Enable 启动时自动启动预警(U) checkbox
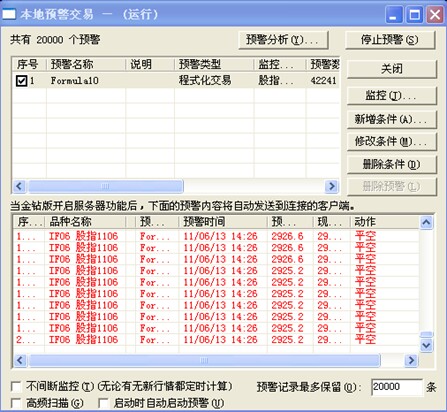447x412 pixels. [x=103, y=403]
